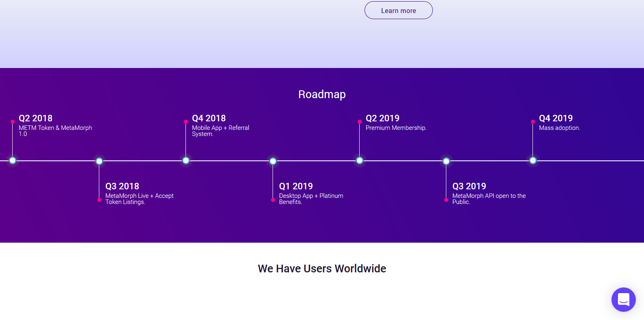
Task: Click the Q4 2018 heading text
Action: [x=209, y=118]
